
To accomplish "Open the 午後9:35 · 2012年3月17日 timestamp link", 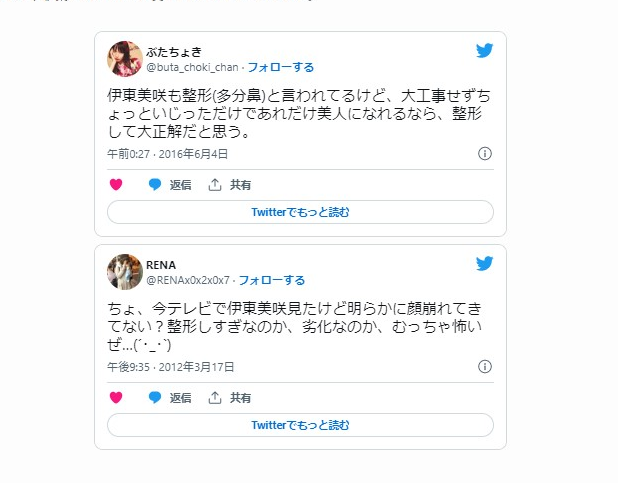I will coord(171,367).
